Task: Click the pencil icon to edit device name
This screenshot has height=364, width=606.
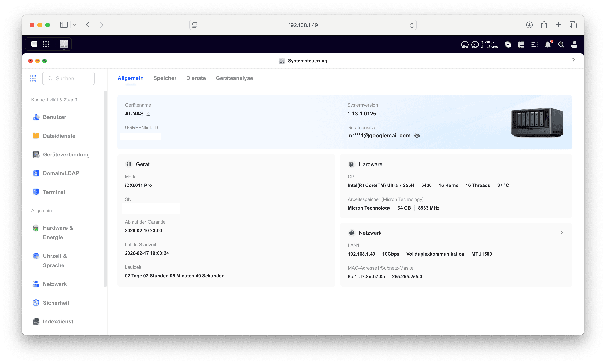Action: (148, 114)
